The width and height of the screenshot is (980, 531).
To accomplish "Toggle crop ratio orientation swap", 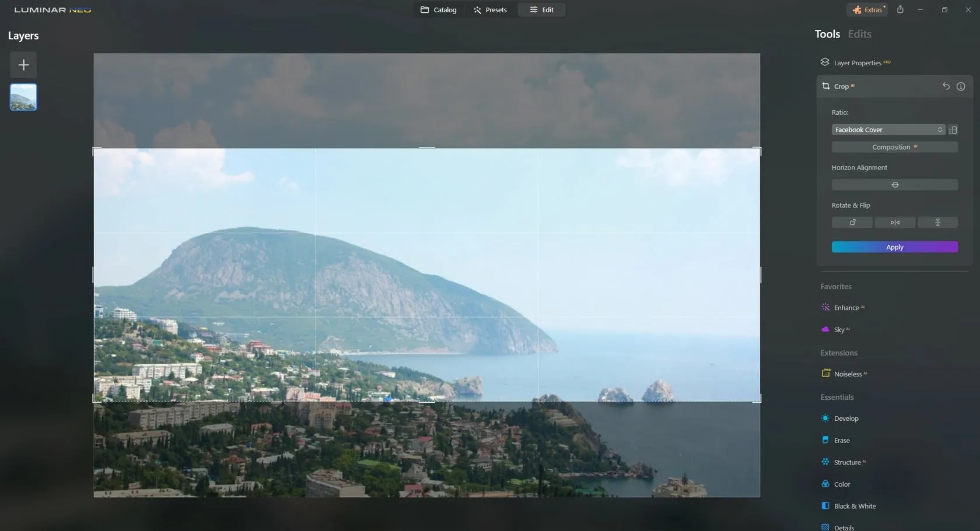I will 953,130.
